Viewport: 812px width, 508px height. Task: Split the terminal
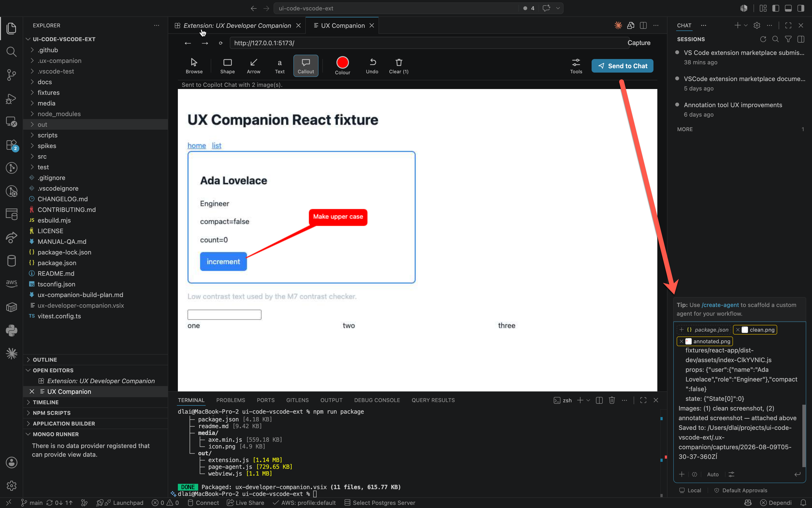coord(599,400)
